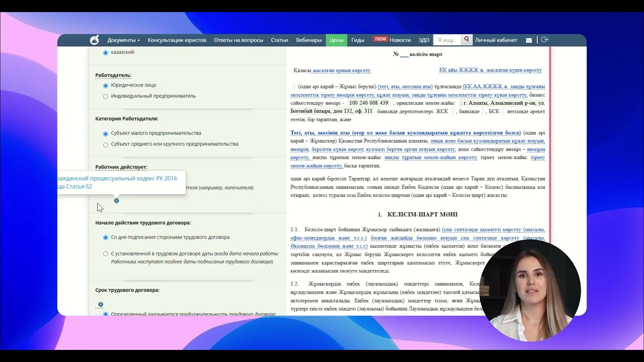
Task: Click the 'Работник действует:' heading
Action: click(x=121, y=167)
